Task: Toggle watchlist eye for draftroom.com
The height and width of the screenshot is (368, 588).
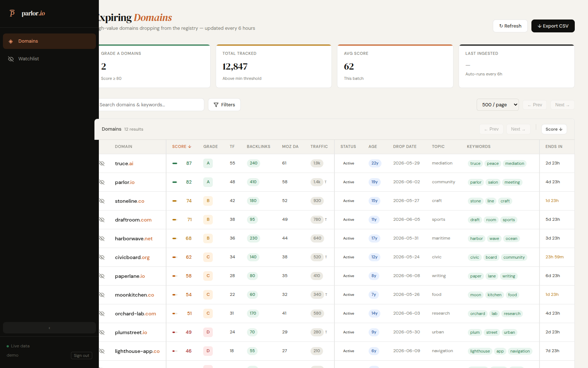Action: tap(102, 220)
